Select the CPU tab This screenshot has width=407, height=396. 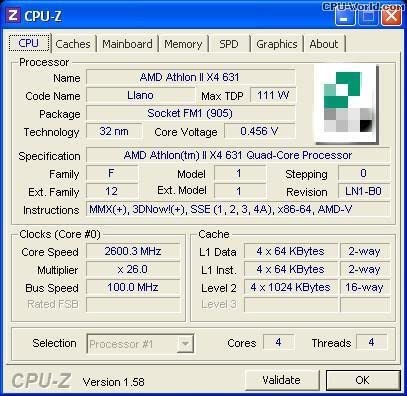(29, 43)
